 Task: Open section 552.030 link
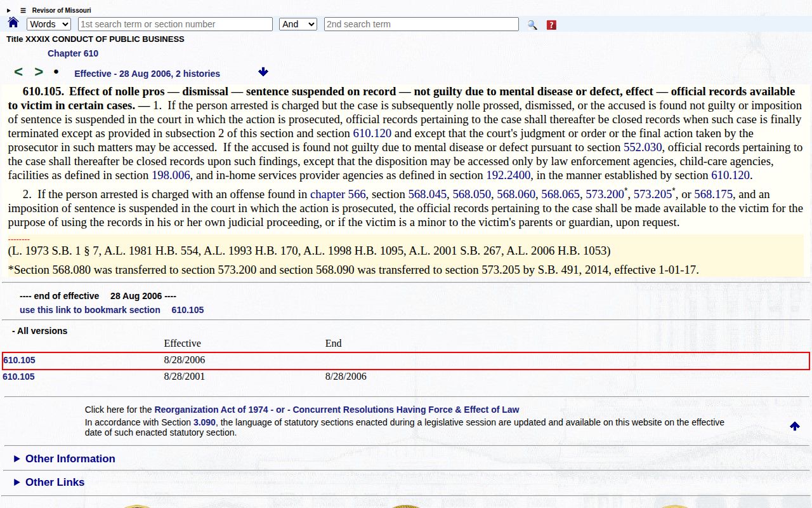(643, 147)
